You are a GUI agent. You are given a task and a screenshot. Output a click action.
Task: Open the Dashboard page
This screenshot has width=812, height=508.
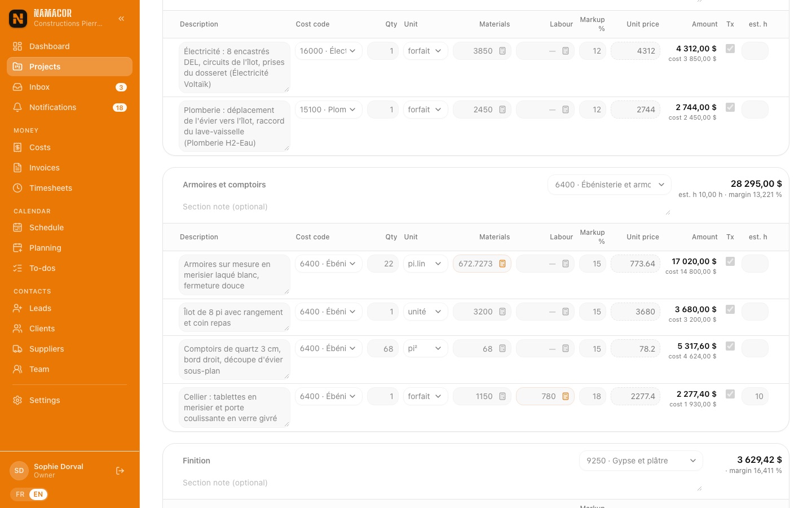click(70, 46)
